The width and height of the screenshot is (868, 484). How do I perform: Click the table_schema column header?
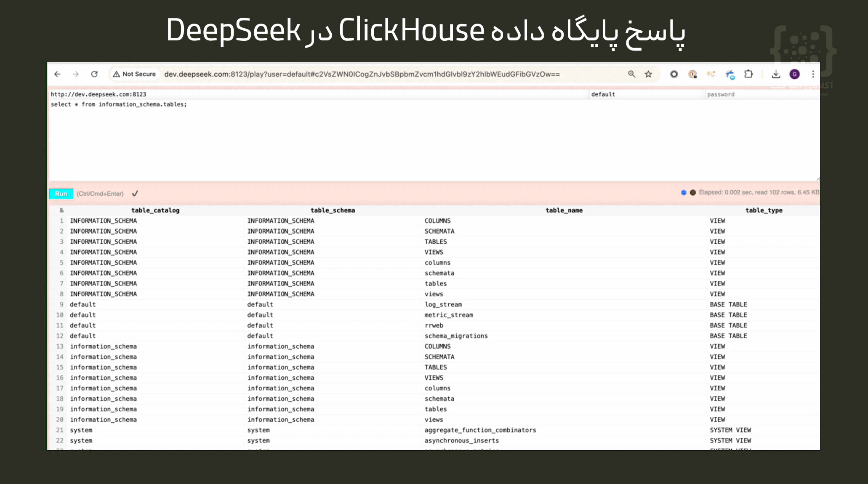click(333, 210)
